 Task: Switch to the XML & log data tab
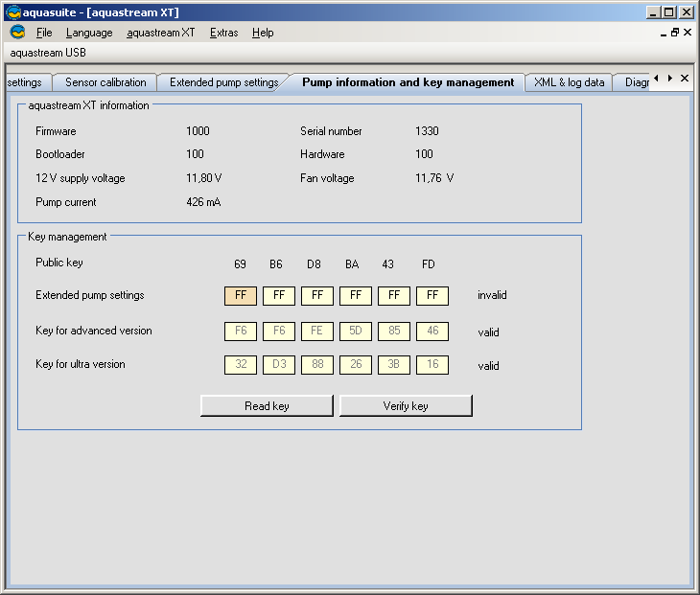(570, 82)
